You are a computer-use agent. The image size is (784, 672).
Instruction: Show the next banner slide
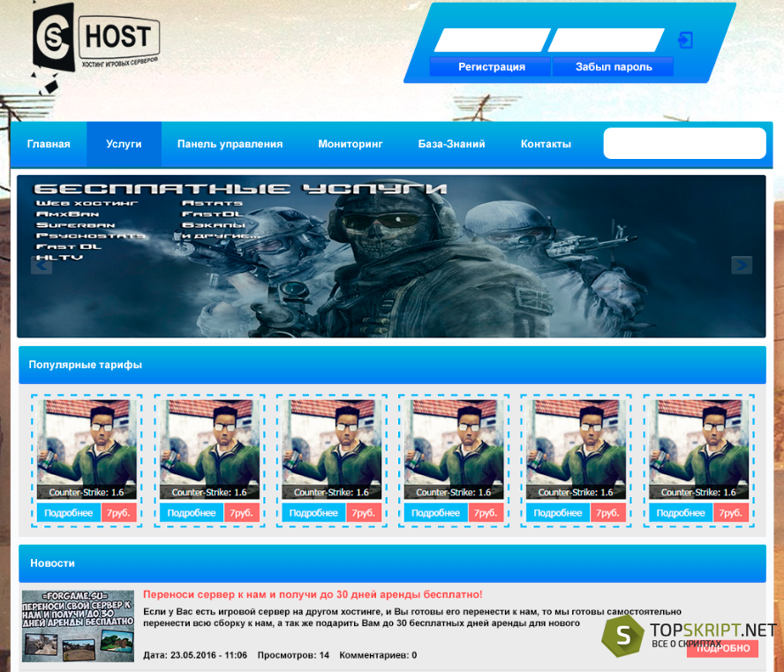click(742, 265)
